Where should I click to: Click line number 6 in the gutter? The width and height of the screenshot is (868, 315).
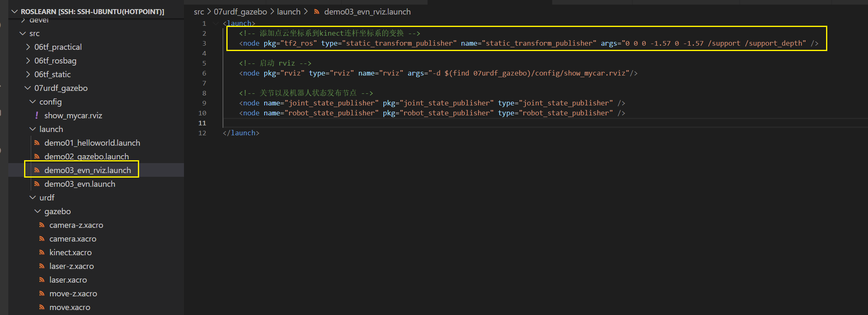[204, 73]
